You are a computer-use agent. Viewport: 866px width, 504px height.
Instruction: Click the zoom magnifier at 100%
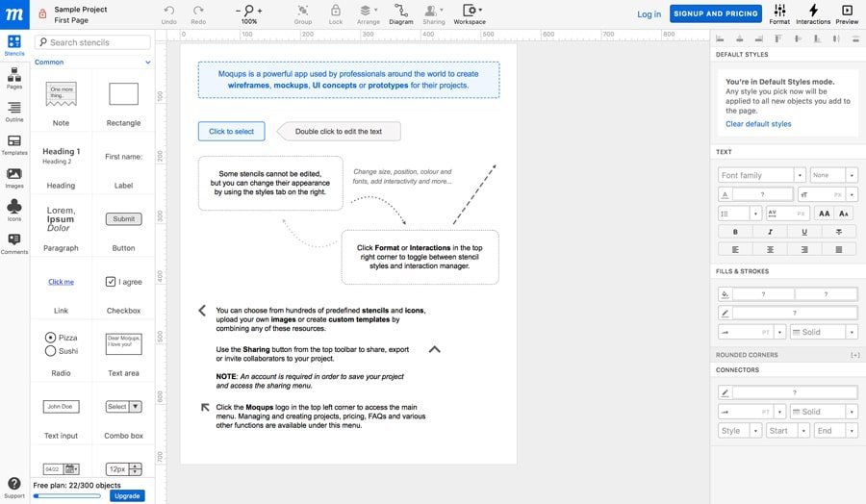[x=249, y=10]
